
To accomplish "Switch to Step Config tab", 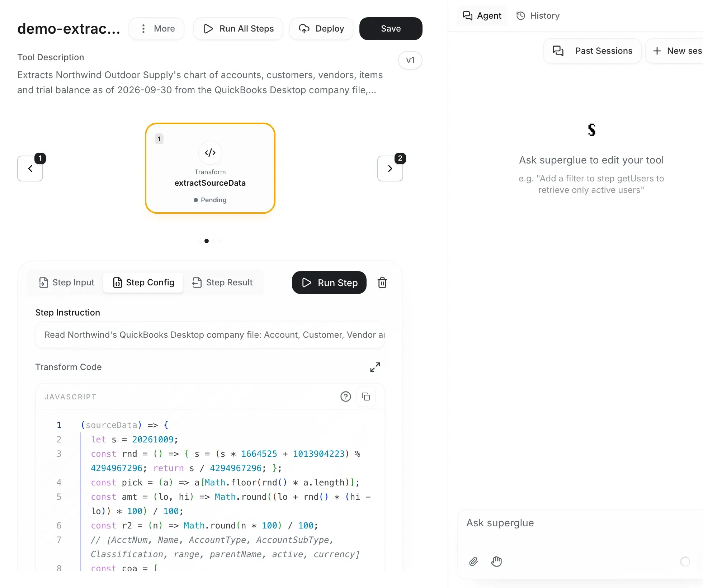I will click(143, 283).
